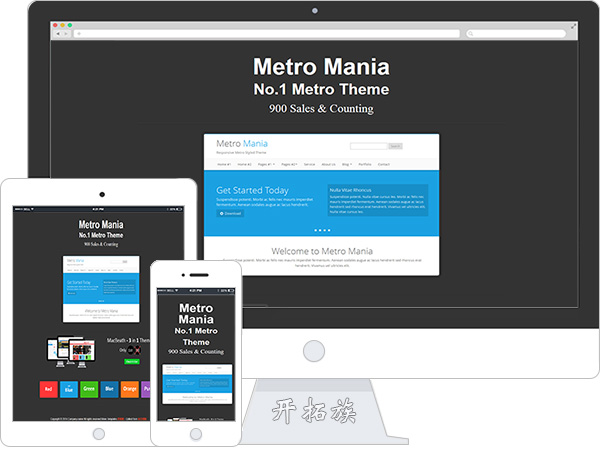Select the Red color tile on tablet
Image resolution: width=600 pixels, height=450 pixels.
click(49, 389)
